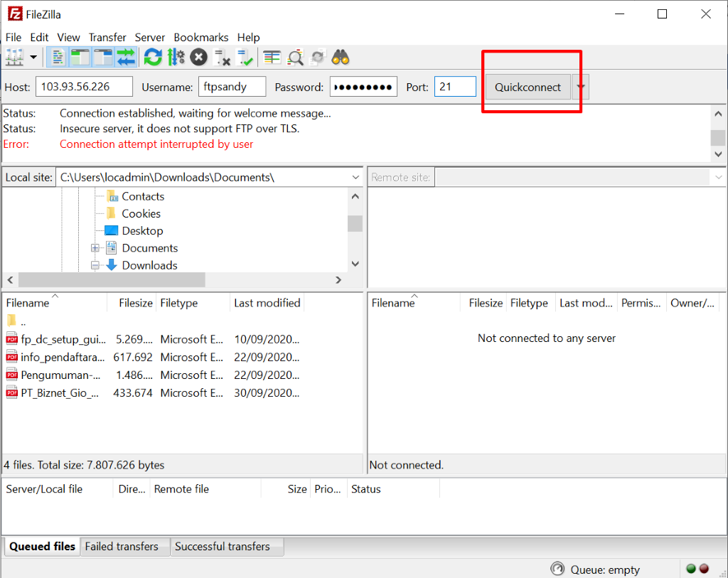Screen dimensions: 728x578
Task: Click the Password input field
Action: 363,87
